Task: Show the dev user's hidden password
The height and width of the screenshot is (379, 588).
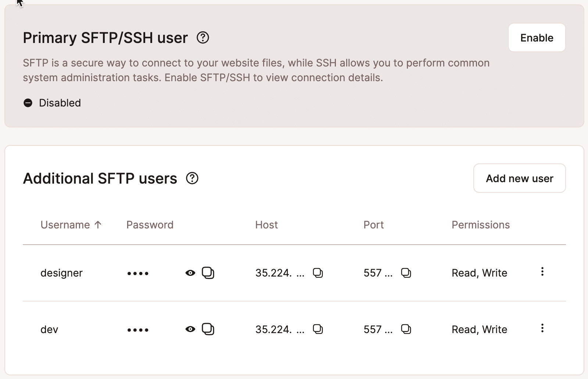Action: coord(190,329)
